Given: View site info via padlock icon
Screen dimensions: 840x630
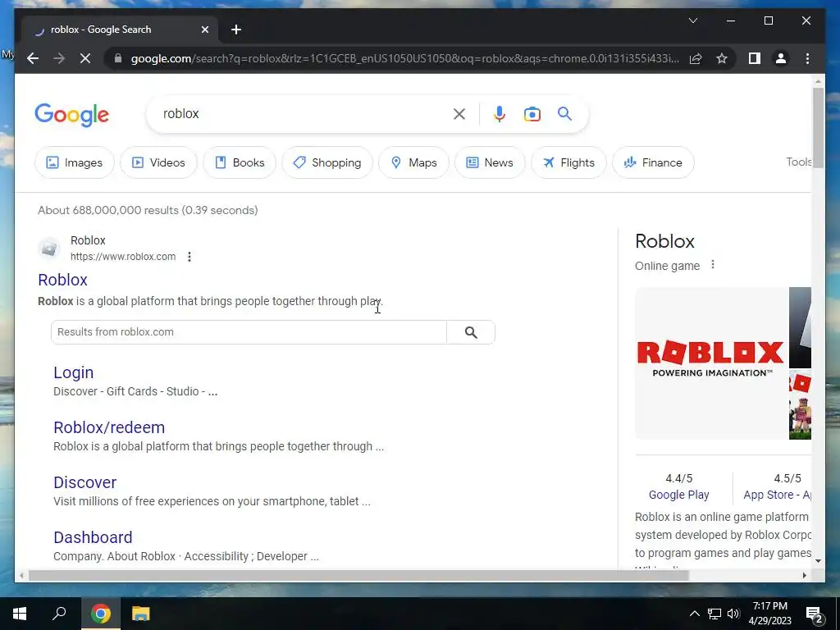Looking at the screenshot, I should [x=118, y=58].
